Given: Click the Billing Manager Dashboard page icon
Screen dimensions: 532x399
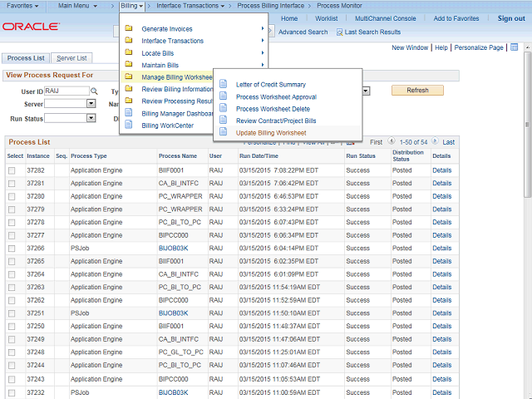Looking at the screenshot, I should [129, 113].
